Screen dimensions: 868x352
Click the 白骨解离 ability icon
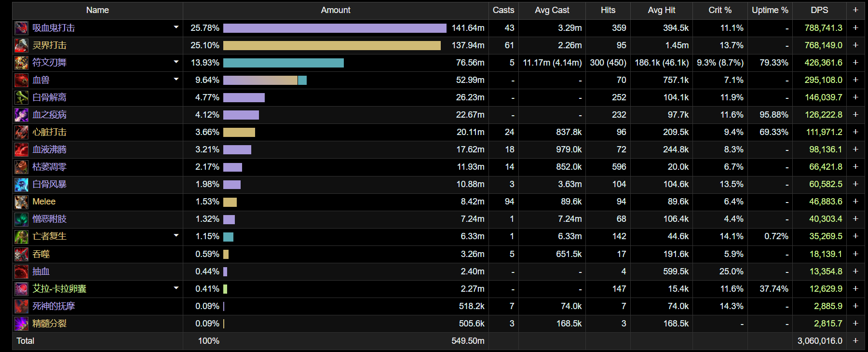21,97
